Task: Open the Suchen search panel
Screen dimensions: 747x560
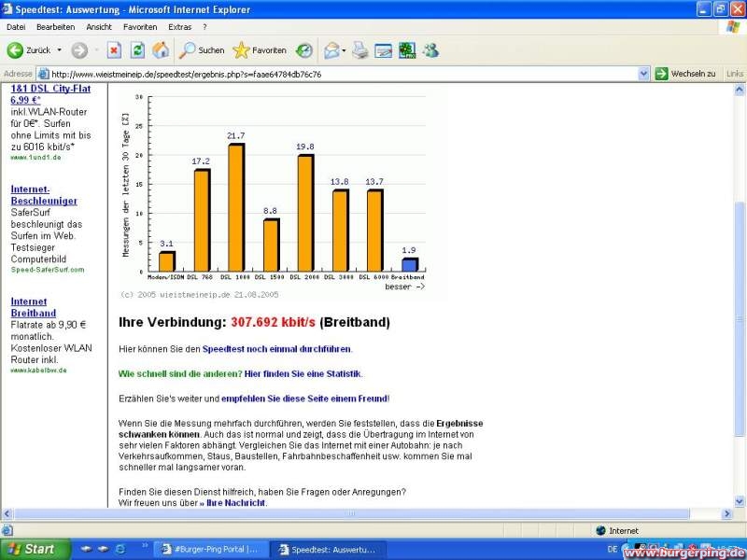Action: [203, 50]
